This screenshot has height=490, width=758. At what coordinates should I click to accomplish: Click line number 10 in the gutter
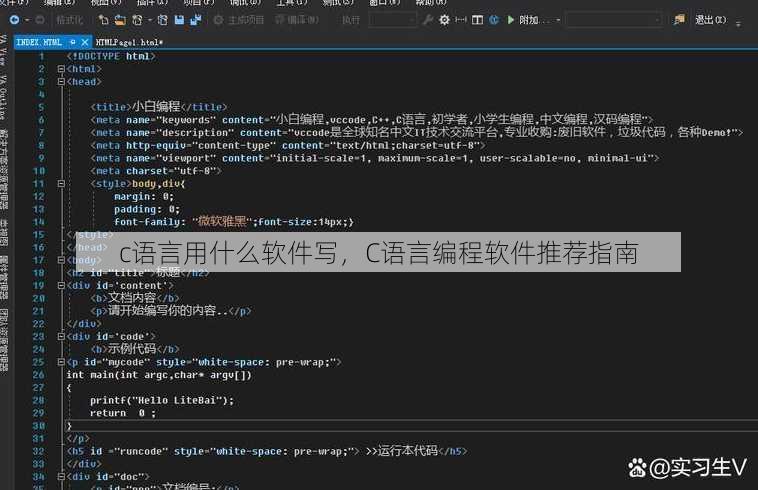pyautogui.click(x=39, y=171)
